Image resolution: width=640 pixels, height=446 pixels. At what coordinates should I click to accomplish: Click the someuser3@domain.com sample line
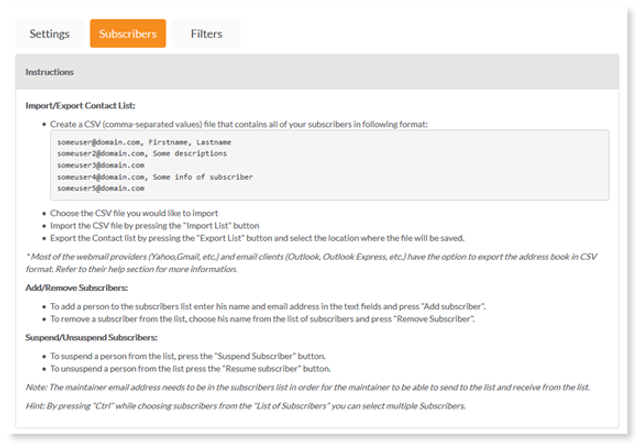pos(101,165)
